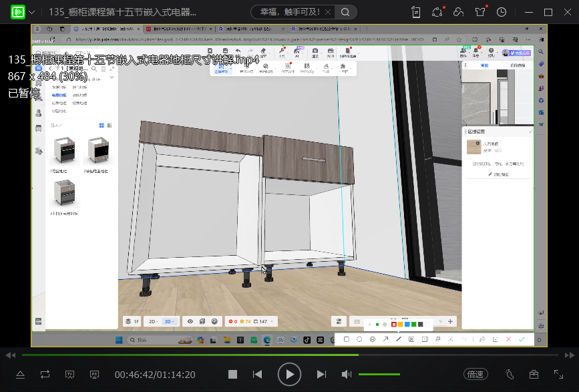Expand the player logo main menu arrow
The width and height of the screenshot is (579, 392).
pos(31,12)
